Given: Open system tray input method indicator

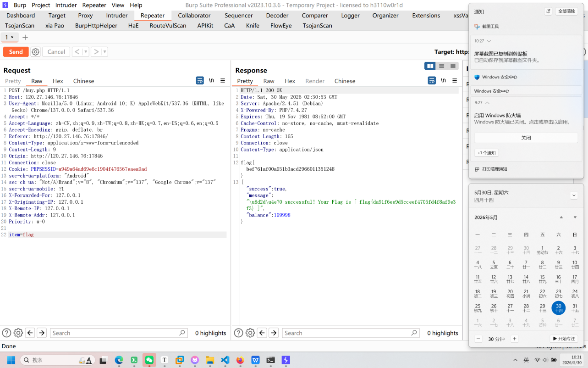Looking at the screenshot, I should (527, 360).
